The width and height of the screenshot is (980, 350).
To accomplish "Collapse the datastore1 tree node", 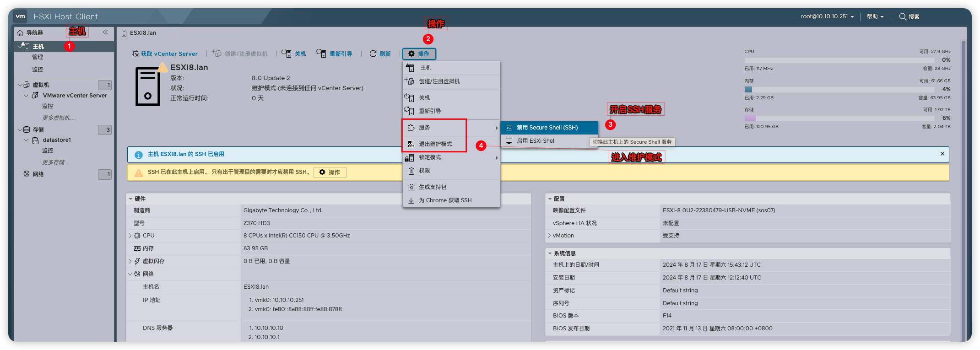I will (26, 140).
